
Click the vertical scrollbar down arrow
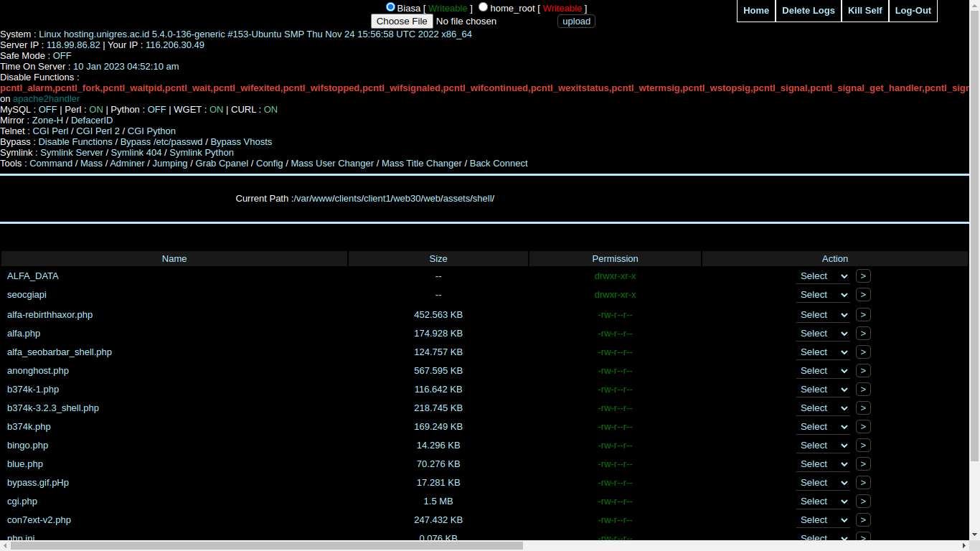pyautogui.click(x=974, y=535)
